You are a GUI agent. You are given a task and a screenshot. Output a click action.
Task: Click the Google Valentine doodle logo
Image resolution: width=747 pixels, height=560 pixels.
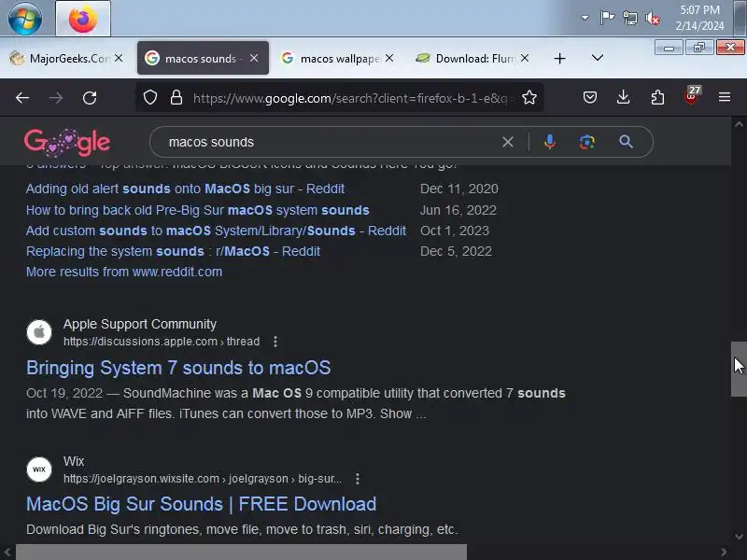[67, 142]
